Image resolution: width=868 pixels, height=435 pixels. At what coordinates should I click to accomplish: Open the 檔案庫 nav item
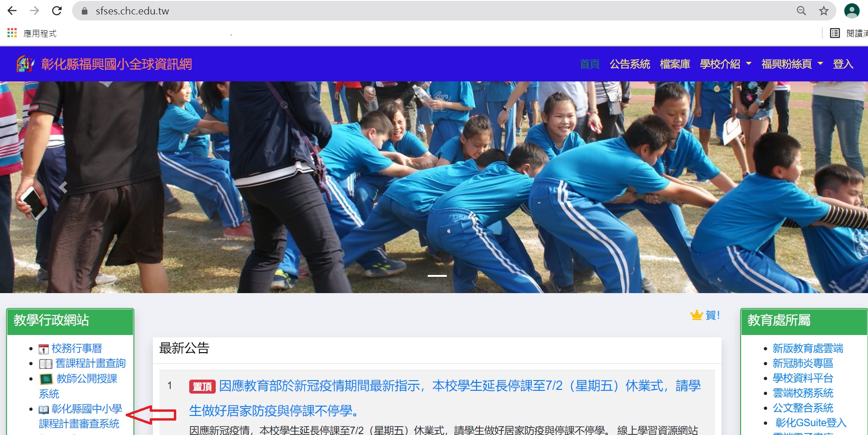(675, 64)
